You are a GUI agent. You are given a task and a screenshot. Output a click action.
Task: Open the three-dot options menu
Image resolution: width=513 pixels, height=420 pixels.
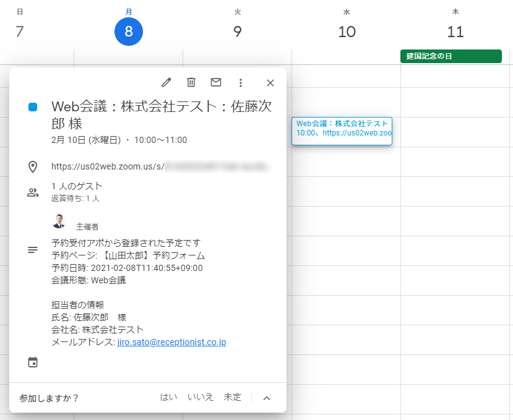pos(241,83)
